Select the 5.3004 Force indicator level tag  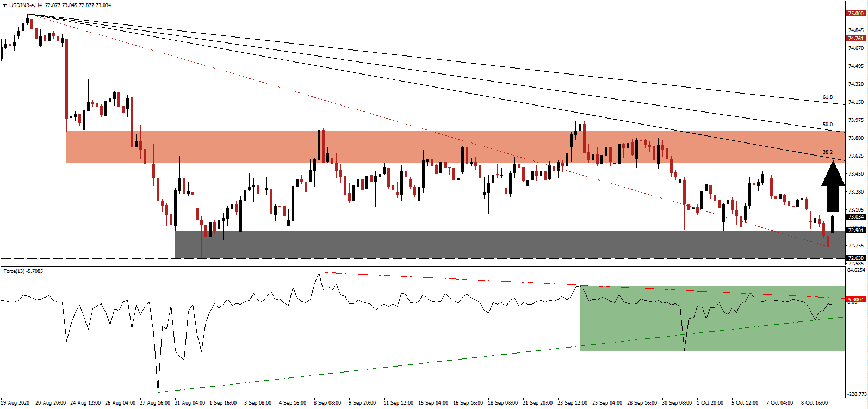[856, 300]
